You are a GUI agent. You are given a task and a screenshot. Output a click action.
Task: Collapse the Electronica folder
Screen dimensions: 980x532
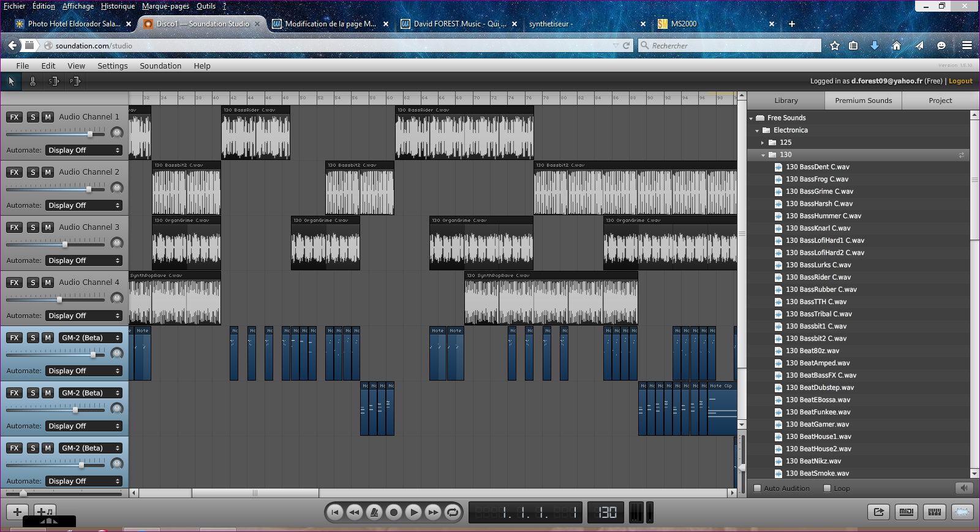(757, 131)
